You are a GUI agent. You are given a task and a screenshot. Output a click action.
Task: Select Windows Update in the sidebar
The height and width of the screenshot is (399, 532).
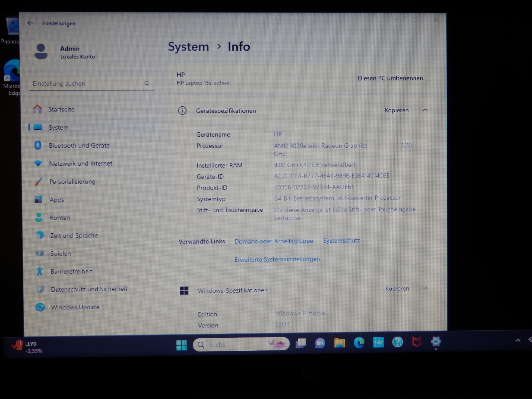tap(75, 307)
